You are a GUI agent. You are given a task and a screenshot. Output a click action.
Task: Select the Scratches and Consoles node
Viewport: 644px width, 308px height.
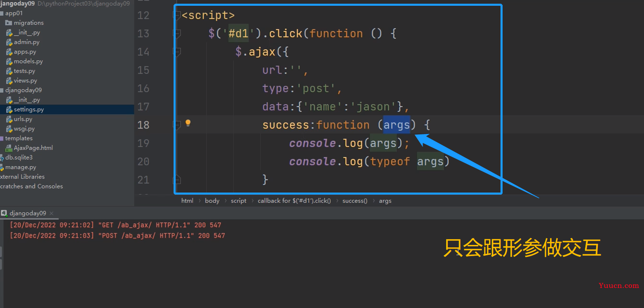[x=31, y=186]
